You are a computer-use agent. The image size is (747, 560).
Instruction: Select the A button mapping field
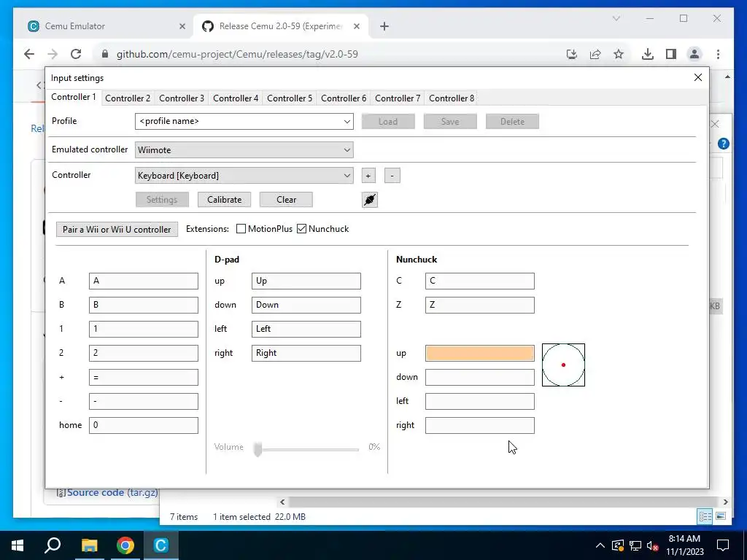point(144,281)
